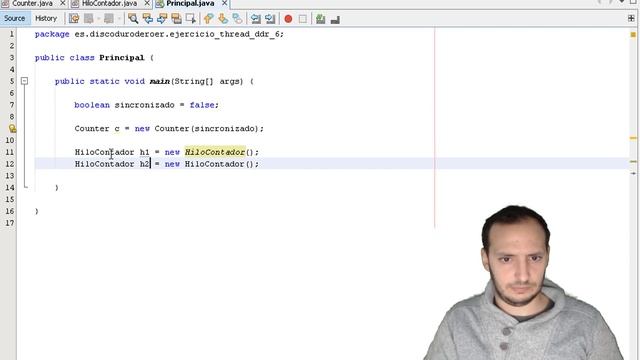The image size is (640, 360).
Task: Toggle Rectangular Selection mode icon
Action: (x=191, y=19)
